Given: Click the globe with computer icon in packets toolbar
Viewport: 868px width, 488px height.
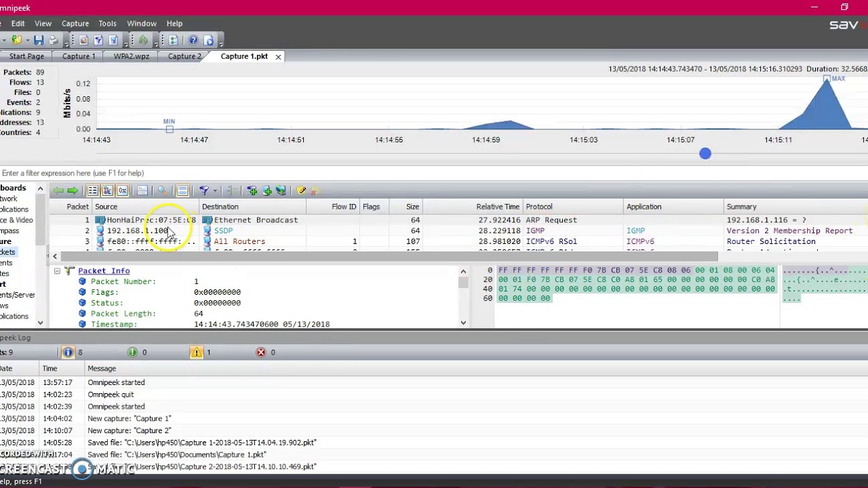Looking at the screenshot, I should click(281, 191).
